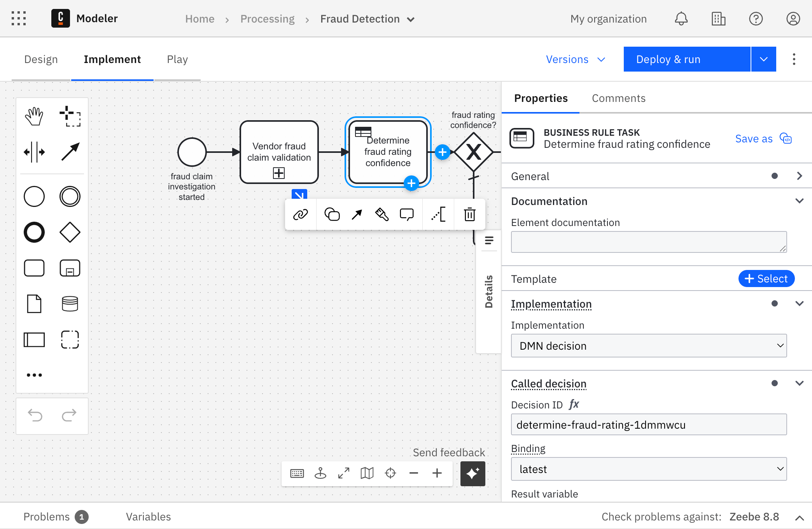Open the organization building icon

[718, 19]
